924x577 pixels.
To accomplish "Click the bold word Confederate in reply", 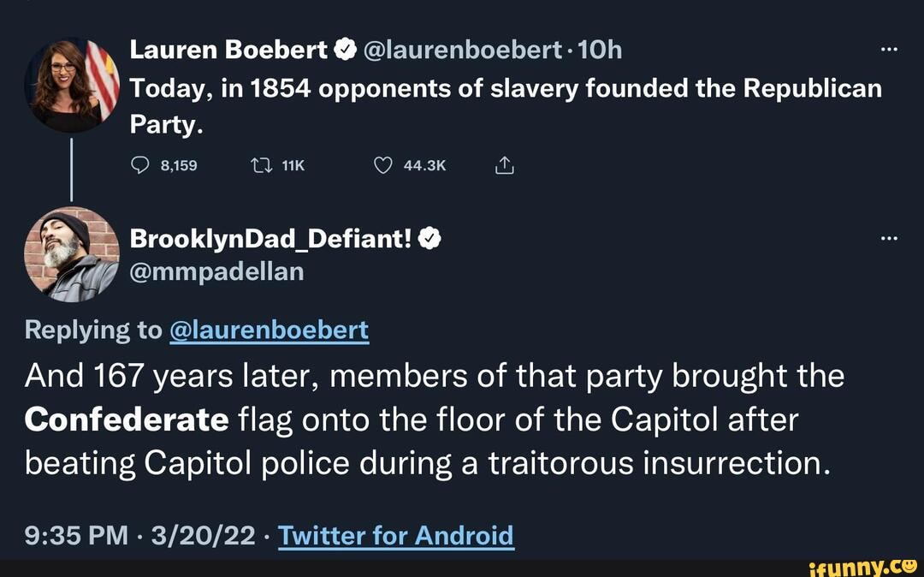I will coord(127,419).
